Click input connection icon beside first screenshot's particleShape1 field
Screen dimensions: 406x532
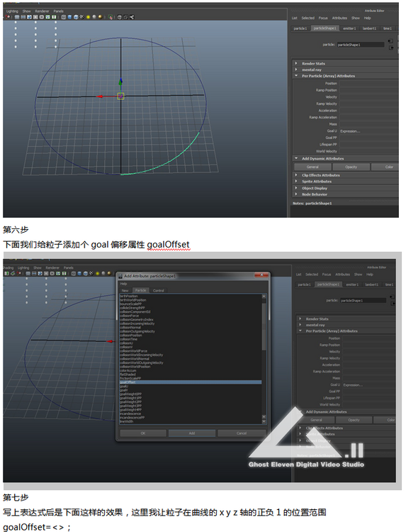pos(391,41)
